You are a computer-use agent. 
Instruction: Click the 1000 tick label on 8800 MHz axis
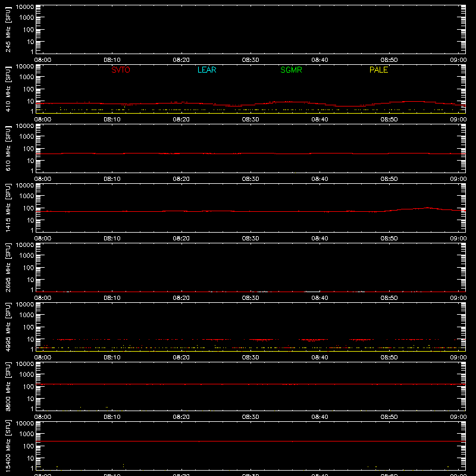tap(27, 375)
